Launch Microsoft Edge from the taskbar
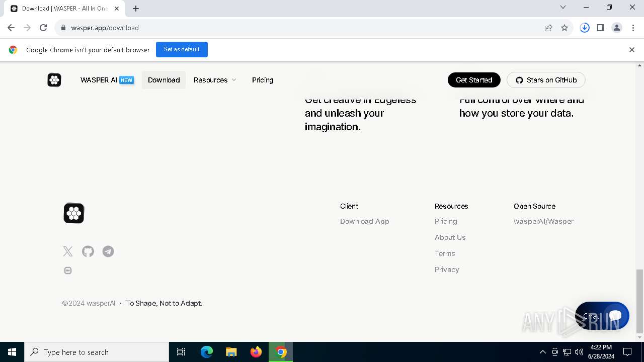Image resolution: width=644 pixels, height=362 pixels. point(207,352)
